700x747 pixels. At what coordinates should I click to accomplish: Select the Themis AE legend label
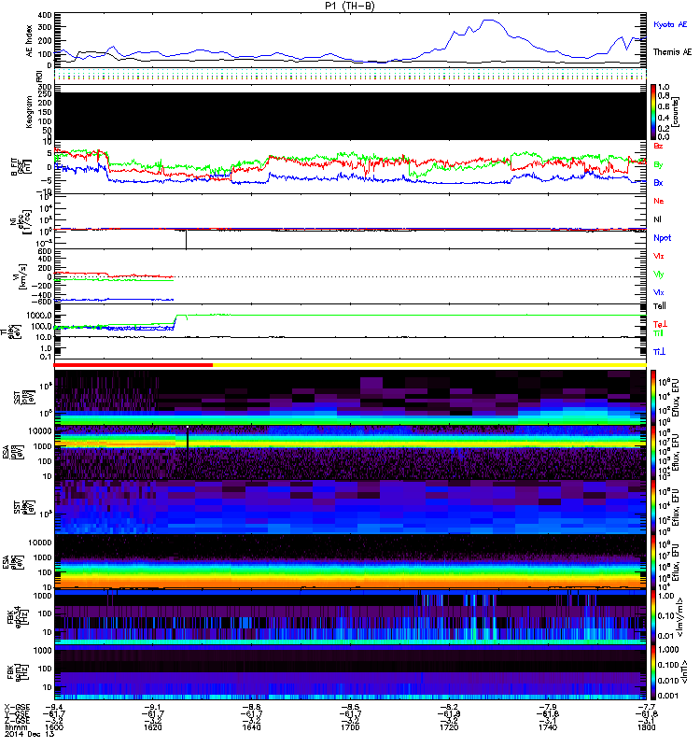pos(672,52)
